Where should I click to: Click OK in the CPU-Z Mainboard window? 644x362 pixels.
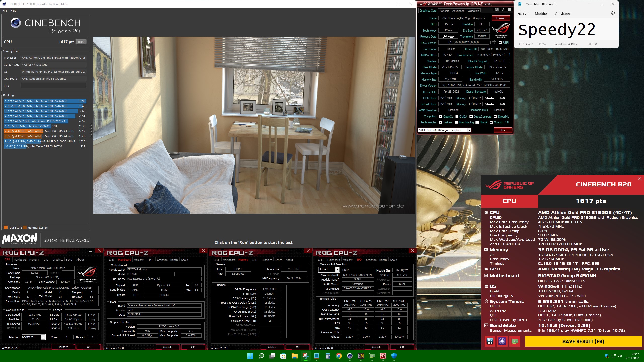[193, 347]
